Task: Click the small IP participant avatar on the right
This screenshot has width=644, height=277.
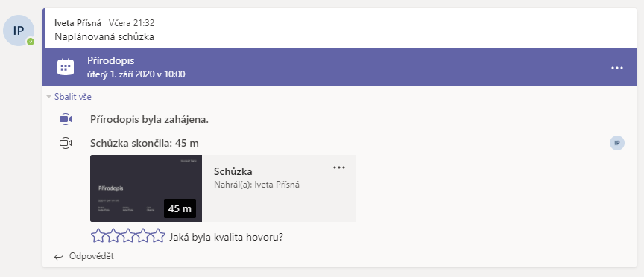Action: [617, 143]
